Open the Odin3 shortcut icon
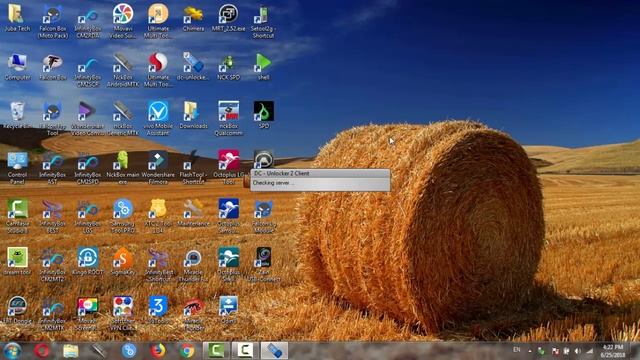Screen dimensions: 640x360 click(x=228, y=310)
